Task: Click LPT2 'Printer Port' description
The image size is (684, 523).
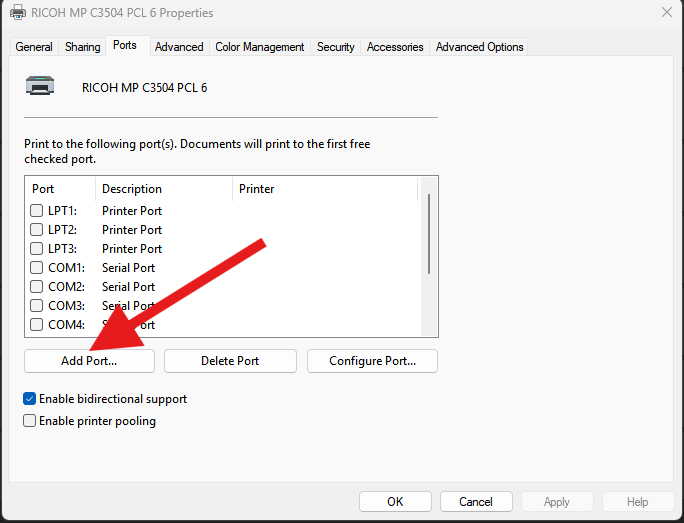Action: coord(132,229)
